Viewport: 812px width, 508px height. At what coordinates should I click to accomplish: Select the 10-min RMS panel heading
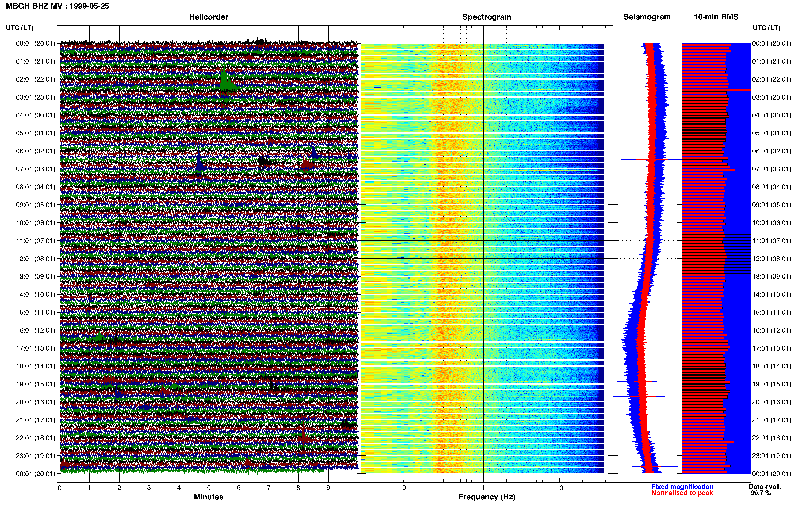(716, 17)
